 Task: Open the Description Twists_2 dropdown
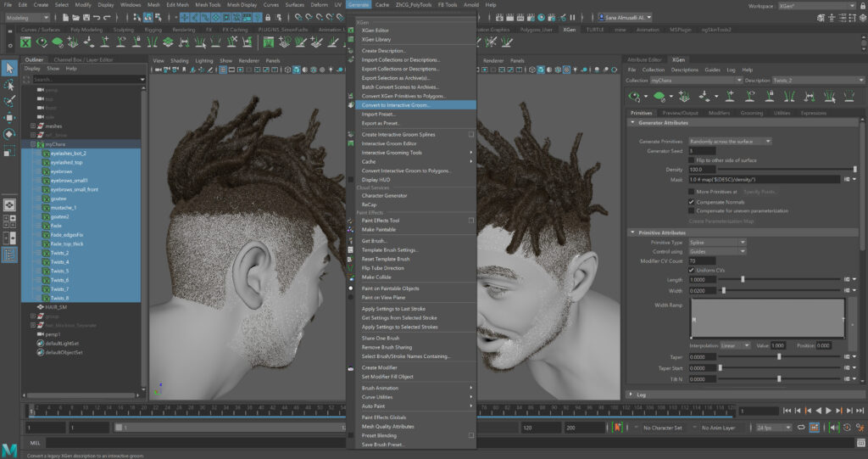click(x=818, y=81)
